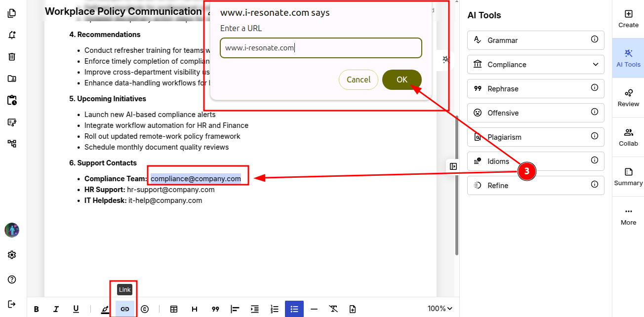Collapse the AI Tools side panel
644x317 pixels.
pos(453,166)
